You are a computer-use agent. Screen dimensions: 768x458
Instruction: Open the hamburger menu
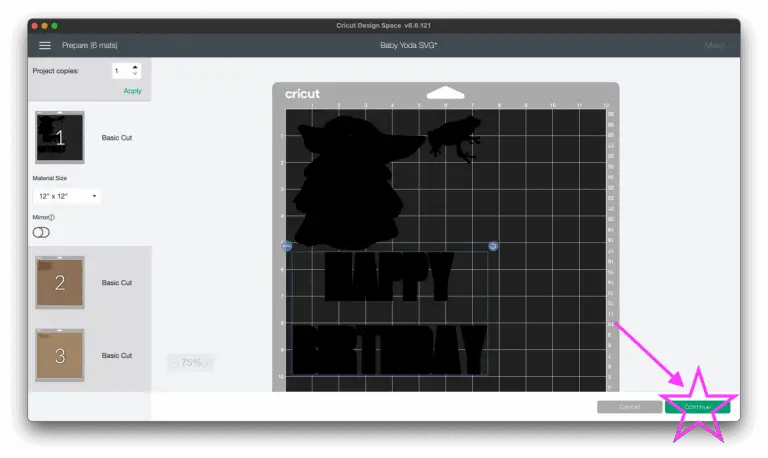[44, 45]
